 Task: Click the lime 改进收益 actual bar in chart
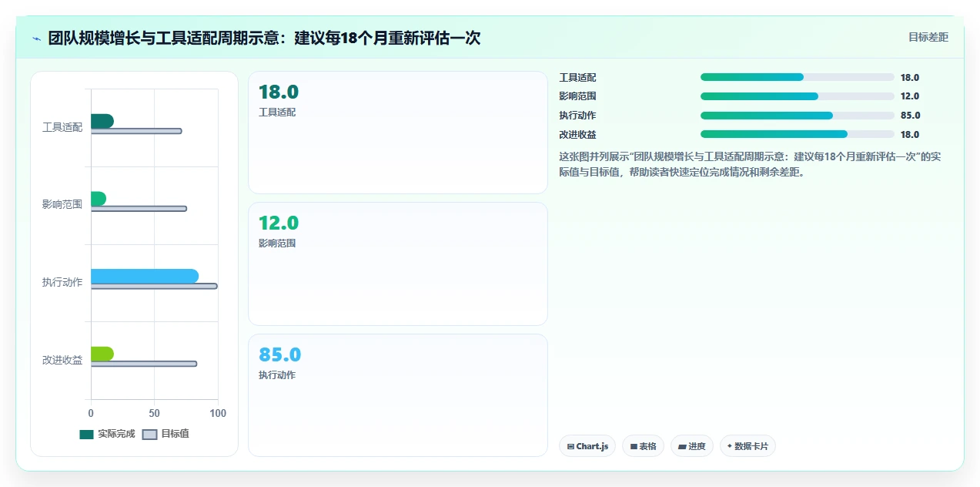pos(102,354)
